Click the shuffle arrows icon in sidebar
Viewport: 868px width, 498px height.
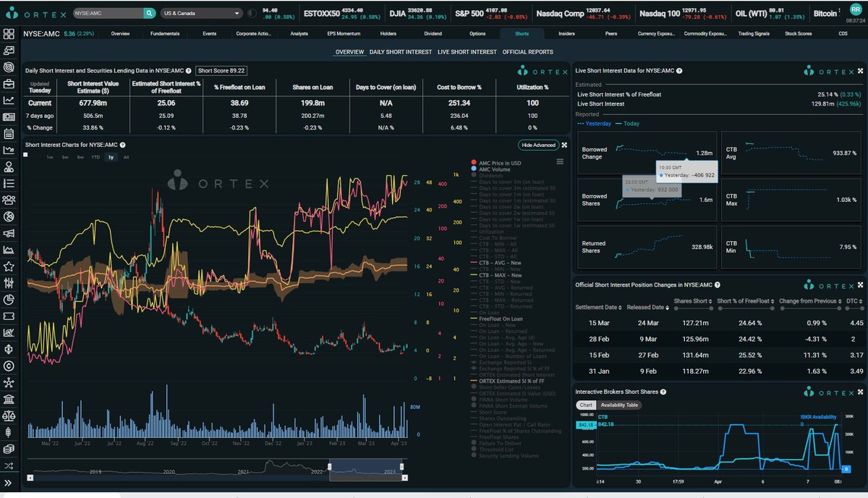coord(9,465)
